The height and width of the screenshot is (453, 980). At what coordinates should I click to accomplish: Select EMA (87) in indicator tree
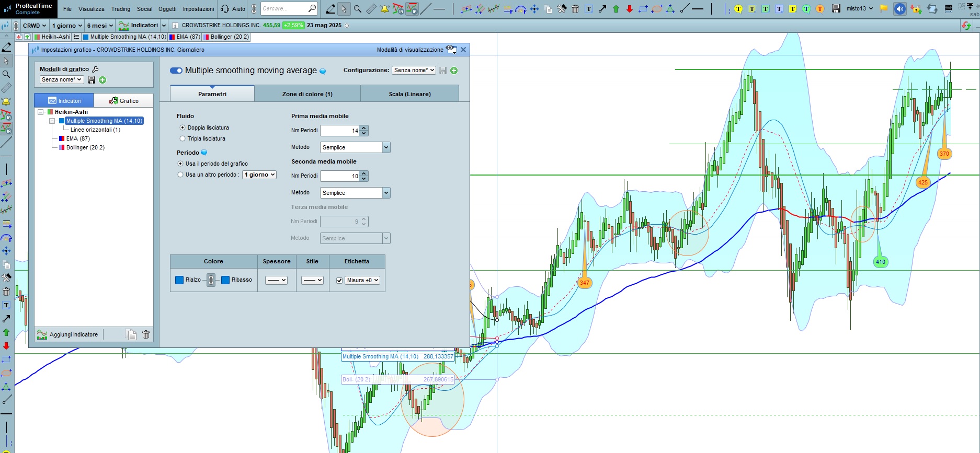(x=78, y=138)
